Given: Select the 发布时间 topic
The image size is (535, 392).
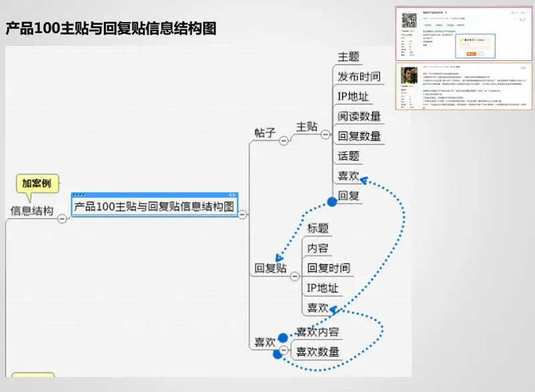Looking at the screenshot, I should coord(359,76).
